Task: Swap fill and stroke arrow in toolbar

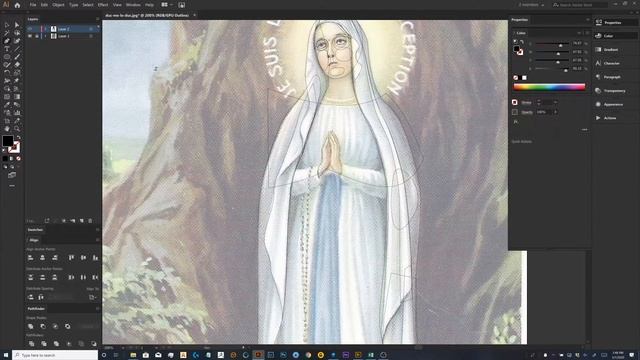Action: pos(18,138)
